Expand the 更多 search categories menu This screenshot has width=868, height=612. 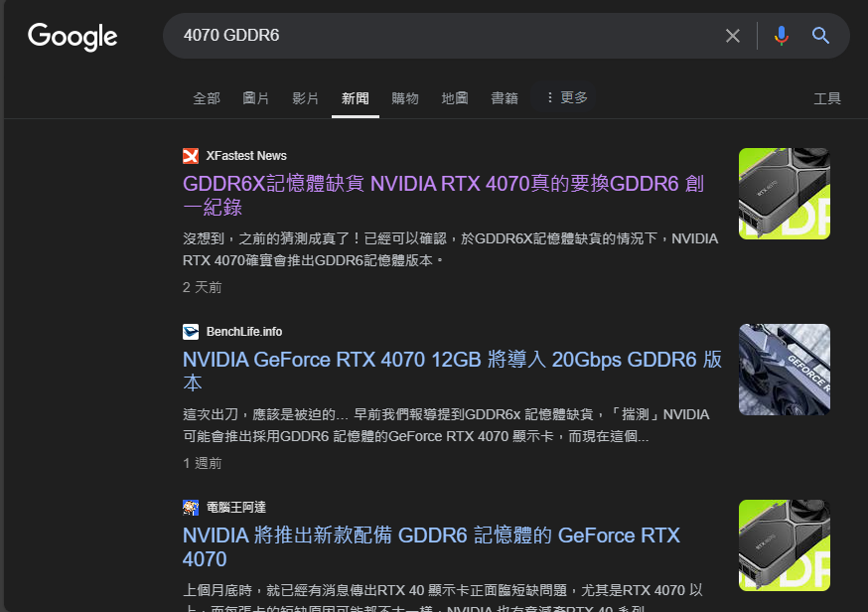(565, 97)
